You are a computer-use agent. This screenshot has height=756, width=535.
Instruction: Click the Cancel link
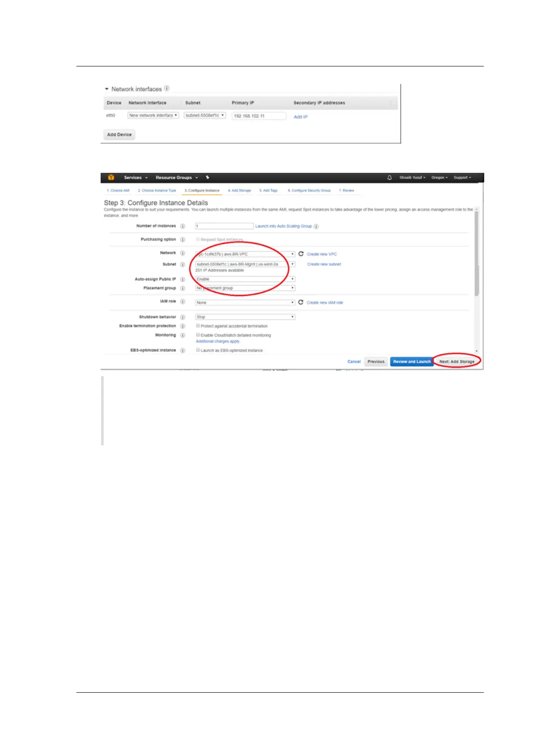pos(354,361)
